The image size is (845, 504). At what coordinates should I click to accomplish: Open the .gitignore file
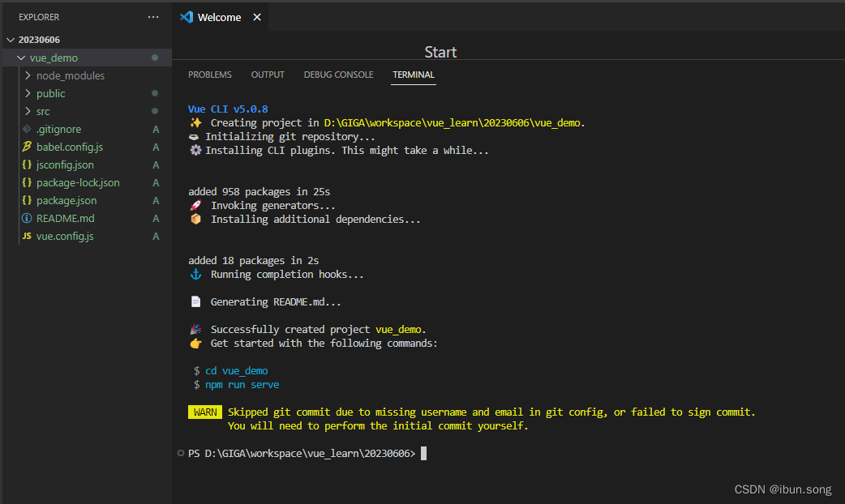tap(58, 129)
